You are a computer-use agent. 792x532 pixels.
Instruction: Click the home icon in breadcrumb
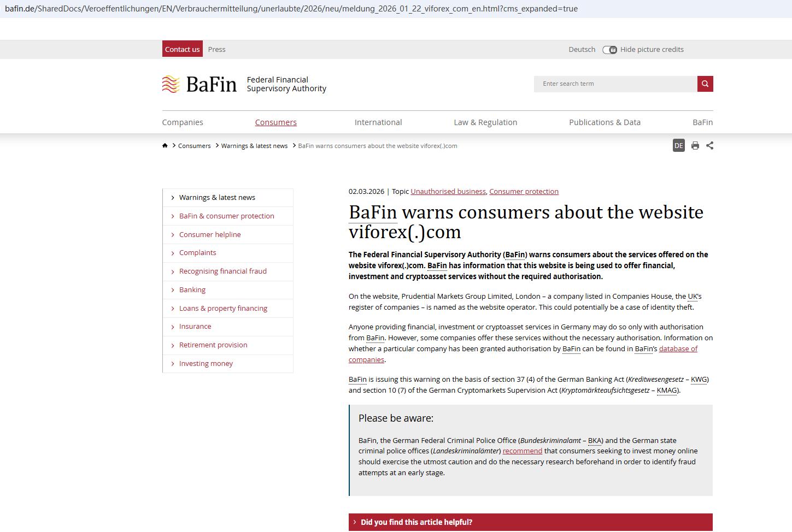[x=165, y=146]
